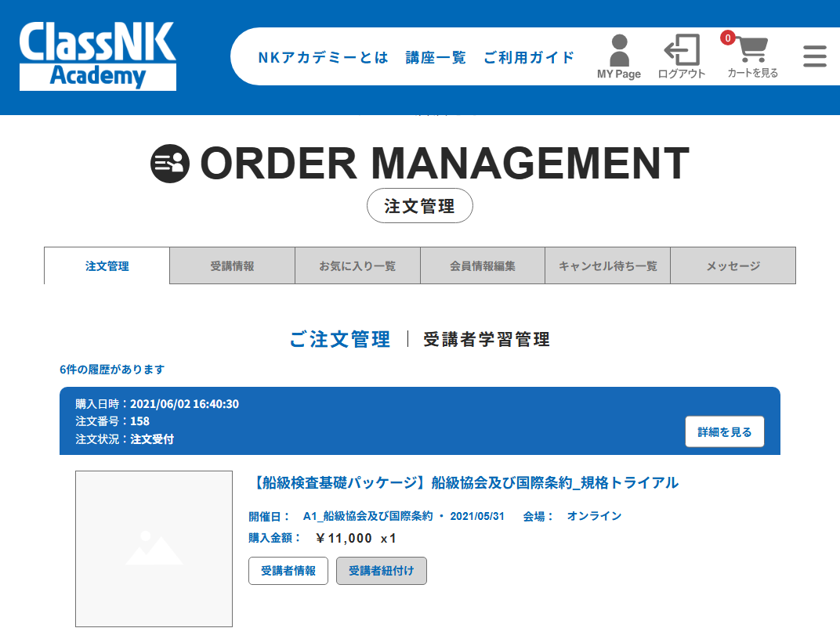This screenshot has height=628, width=840.
Task: Click the ClassNK Academy logo
Action: [x=98, y=56]
